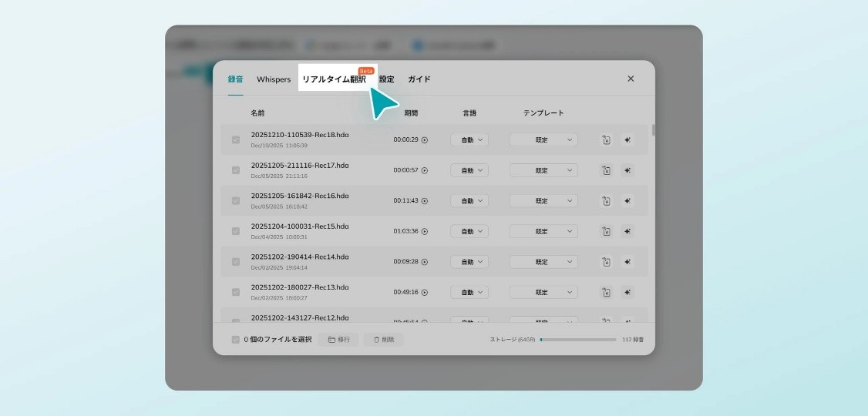Switch to the リアルタイム翻訳 tab
This screenshot has height=416, width=868.
[x=334, y=79]
